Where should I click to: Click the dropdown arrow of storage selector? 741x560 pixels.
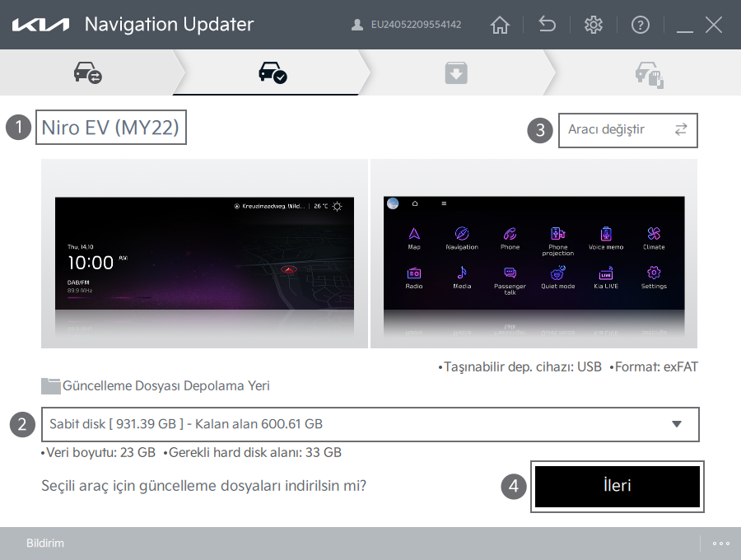click(677, 424)
